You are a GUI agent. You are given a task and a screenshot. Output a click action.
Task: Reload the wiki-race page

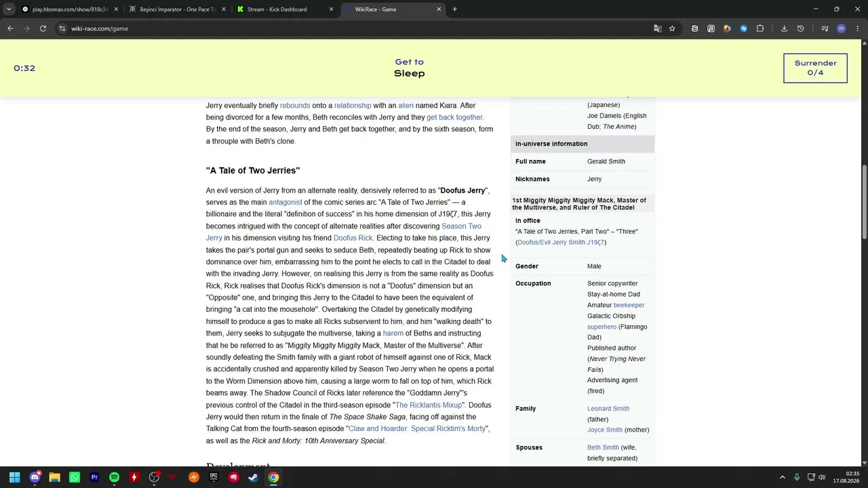43,28
